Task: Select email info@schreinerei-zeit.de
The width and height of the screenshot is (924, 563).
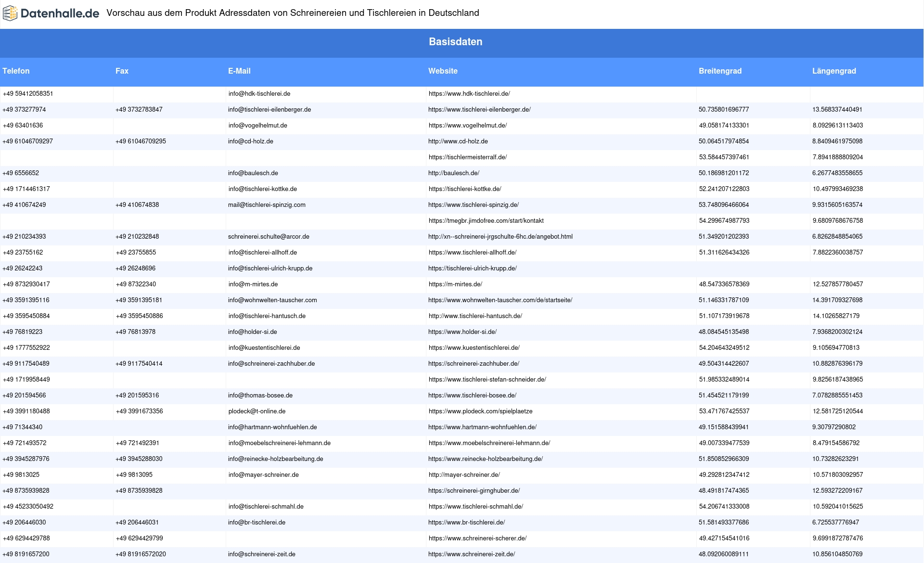Action: tap(262, 554)
